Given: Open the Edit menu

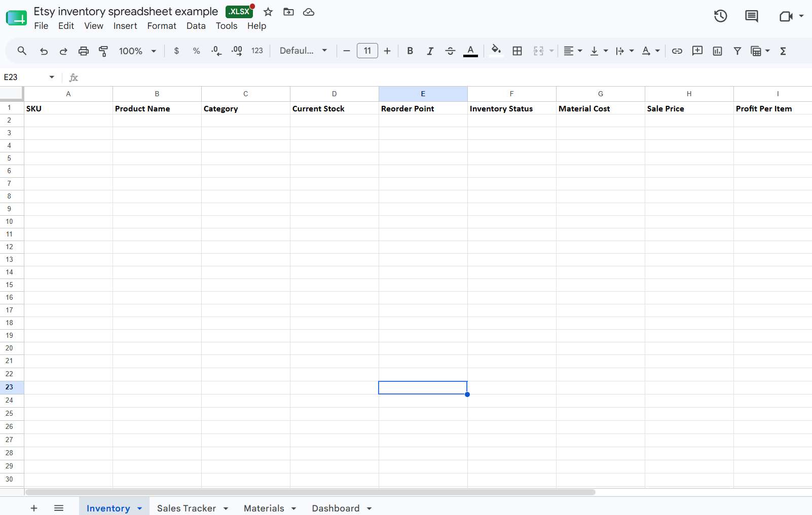Looking at the screenshot, I should pos(66,26).
